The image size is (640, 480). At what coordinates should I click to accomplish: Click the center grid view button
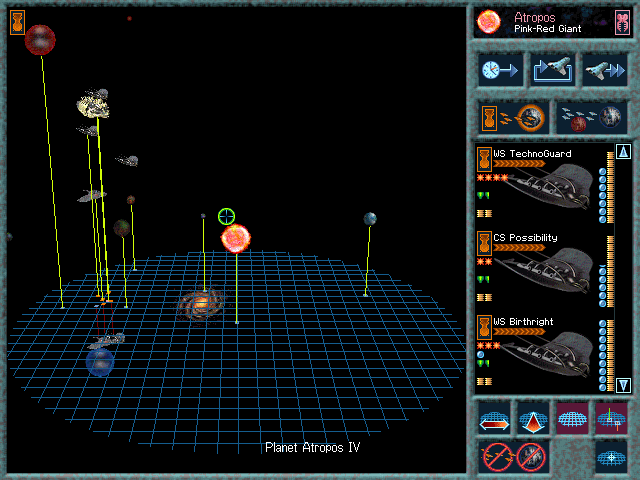(x=611, y=457)
